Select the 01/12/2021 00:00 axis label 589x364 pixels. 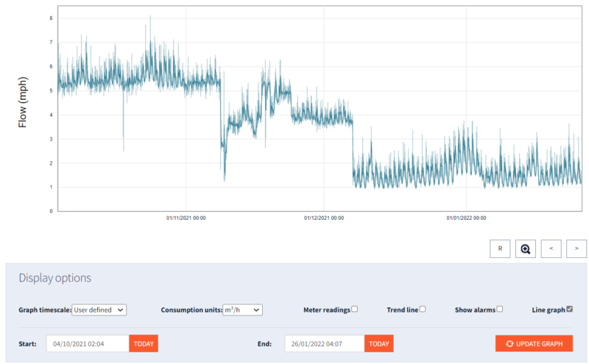[x=325, y=218]
